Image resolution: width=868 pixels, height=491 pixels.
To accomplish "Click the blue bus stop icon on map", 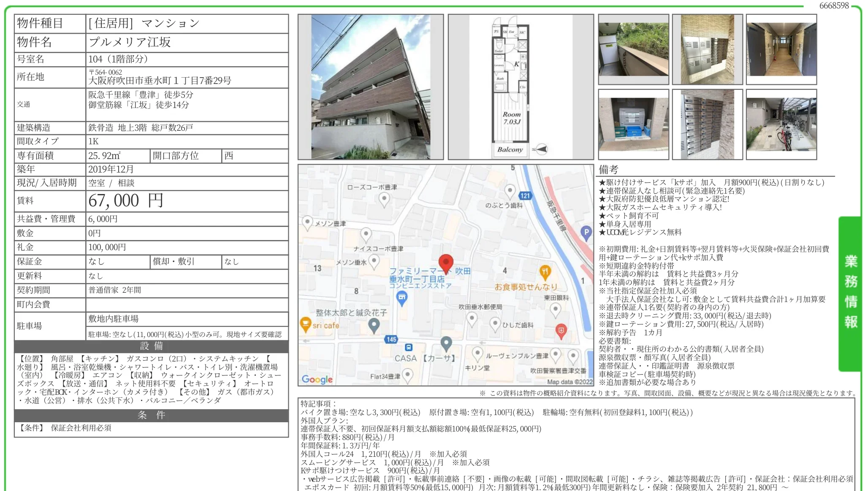I will pyautogui.click(x=409, y=347).
